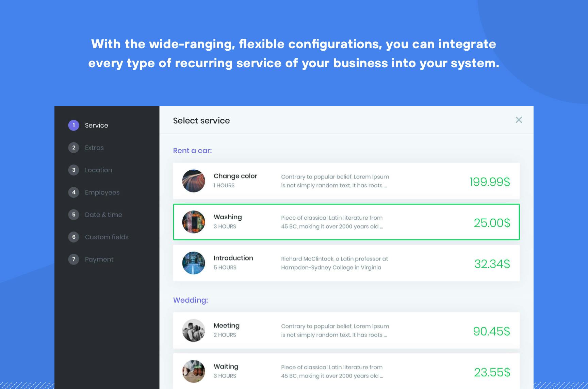The height and width of the screenshot is (389, 588).
Task: Click step number 5 circle
Action: pyautogui.click(x=73, y=215)
